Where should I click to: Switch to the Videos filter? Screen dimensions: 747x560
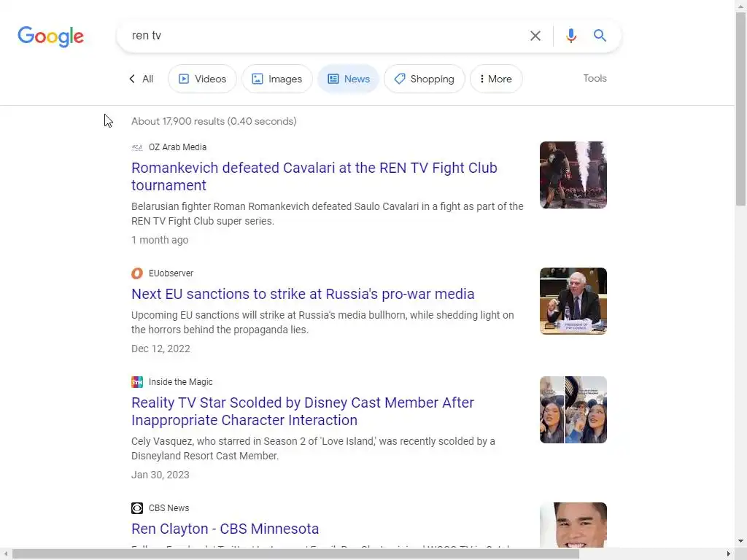point(202,79)
